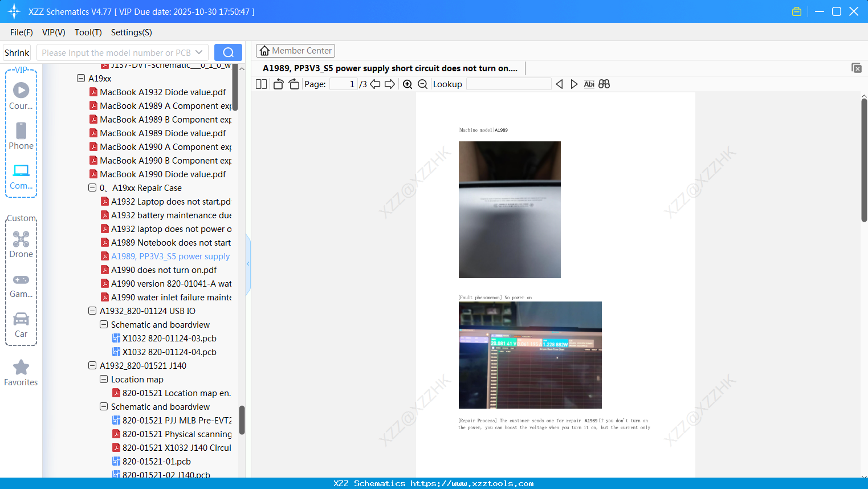Go to the previous page arrow
Image resolution: width=868 pixels, height=489 pixels.
(375, 84)
